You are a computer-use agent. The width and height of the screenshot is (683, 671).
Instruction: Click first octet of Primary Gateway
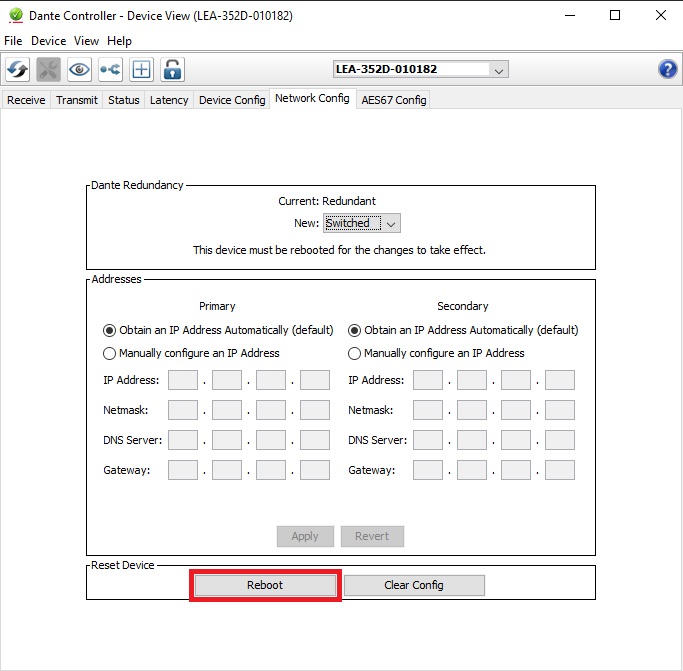coord(183,470)
